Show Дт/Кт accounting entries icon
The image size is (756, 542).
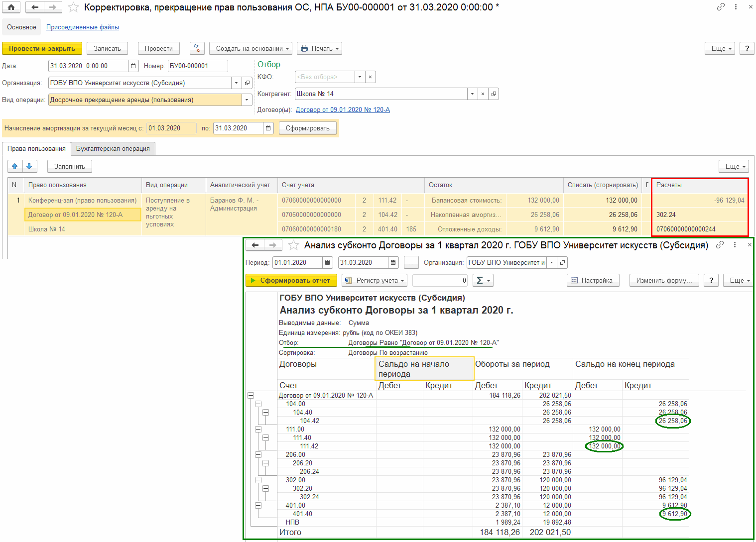[197, 48]
